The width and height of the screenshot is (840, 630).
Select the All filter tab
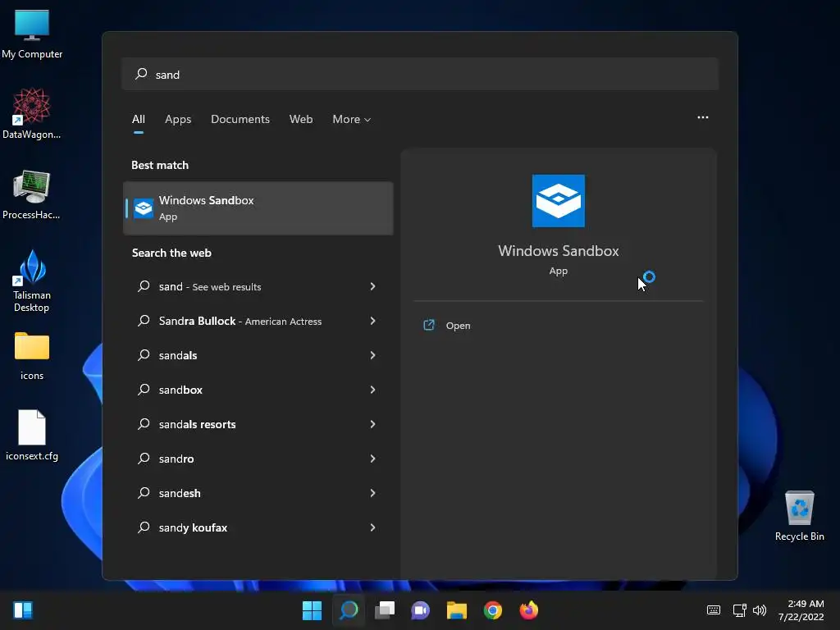coord(138,119)
